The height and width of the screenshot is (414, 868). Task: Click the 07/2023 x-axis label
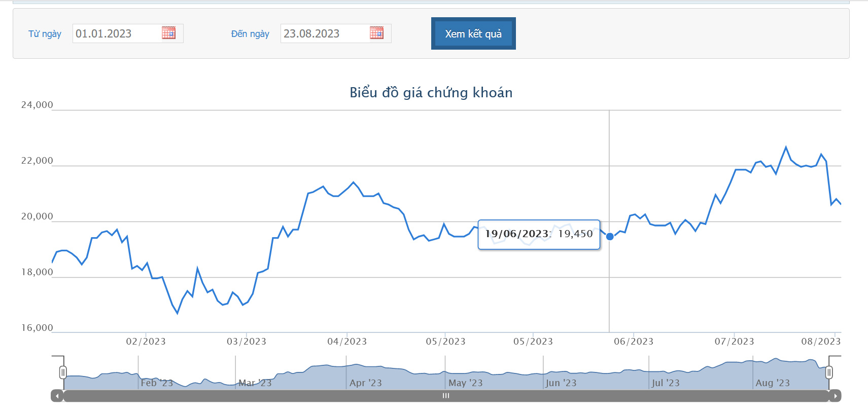[735, 342]
